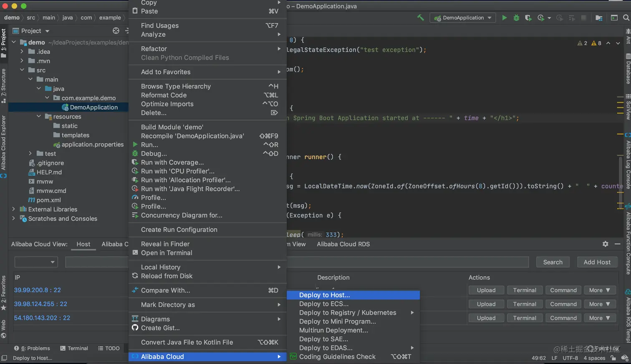Image resolution: width=631 pixels, height=364 pixels.
Task: Choose Find Usages in context menu
Action: pos(207,25)
